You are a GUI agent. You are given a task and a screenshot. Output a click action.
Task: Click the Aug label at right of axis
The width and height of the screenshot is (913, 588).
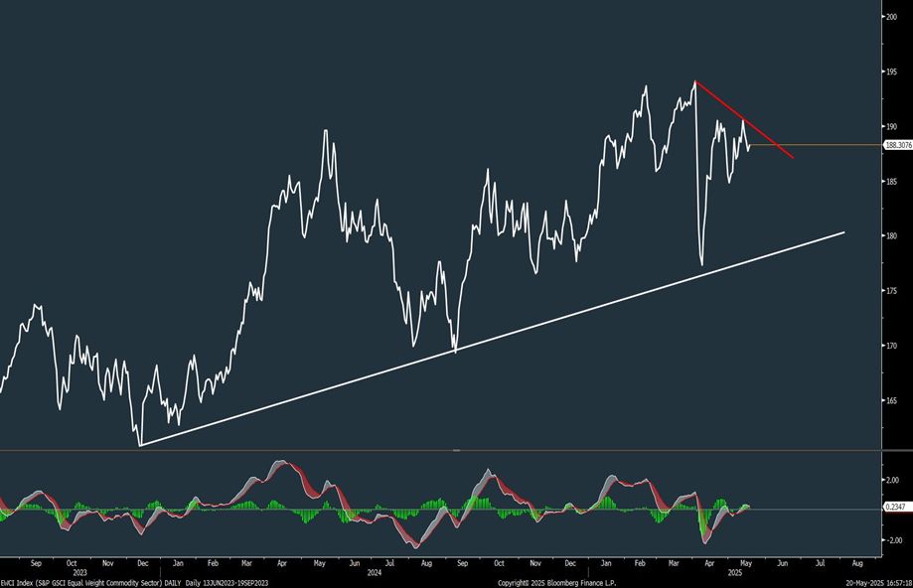click(856, 562)
